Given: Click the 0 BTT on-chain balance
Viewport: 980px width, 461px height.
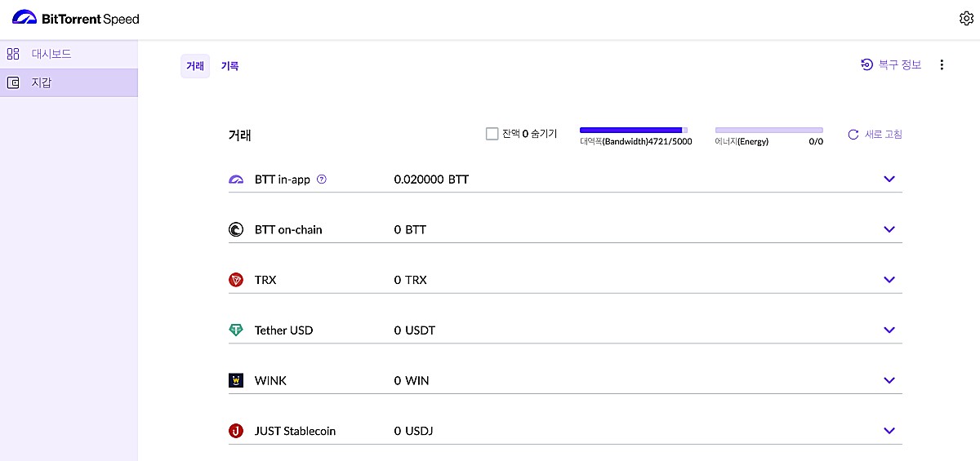Looking at the screenshot, I should point(410,230).
